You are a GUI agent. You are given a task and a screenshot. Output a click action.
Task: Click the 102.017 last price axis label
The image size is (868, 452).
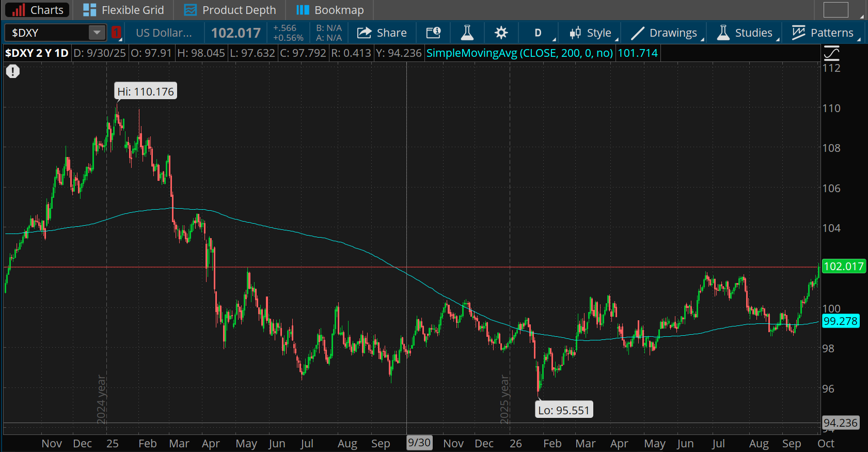click(843, 267)
